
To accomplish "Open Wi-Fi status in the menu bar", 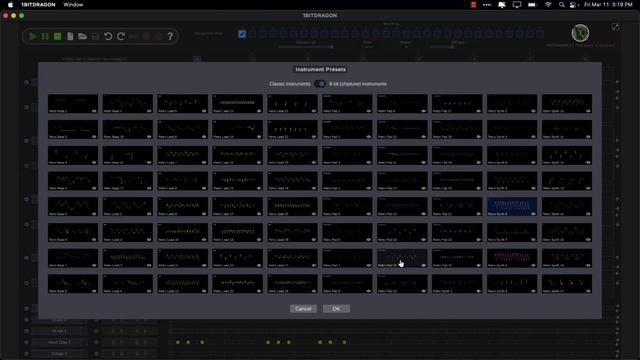I will (548, 4).
